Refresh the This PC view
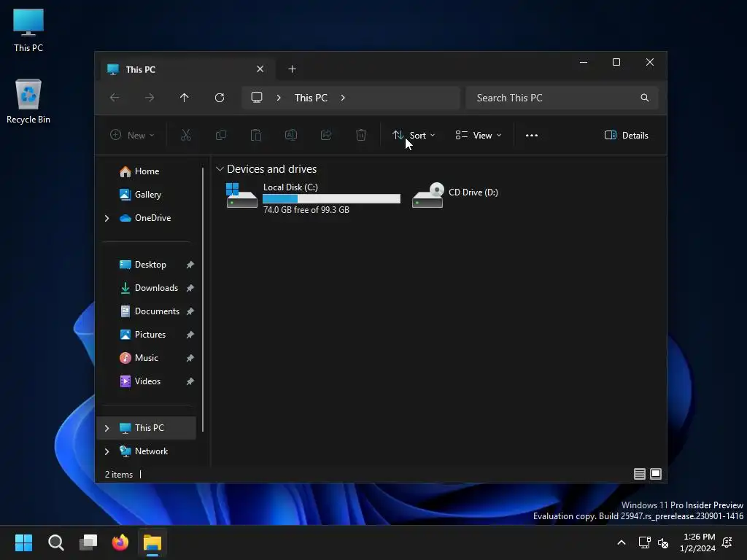This screenshot has height=560, width=747. (220, 98)
